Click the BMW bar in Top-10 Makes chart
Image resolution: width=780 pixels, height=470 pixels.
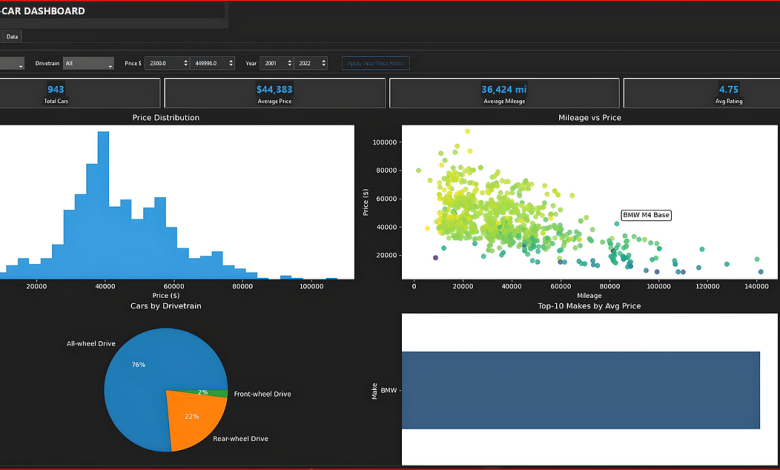[581, 390]
